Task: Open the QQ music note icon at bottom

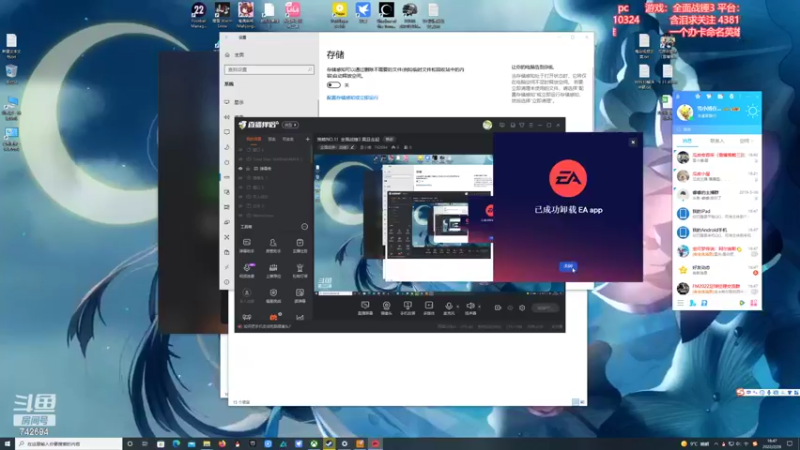Action: click(x=704, y=303)
